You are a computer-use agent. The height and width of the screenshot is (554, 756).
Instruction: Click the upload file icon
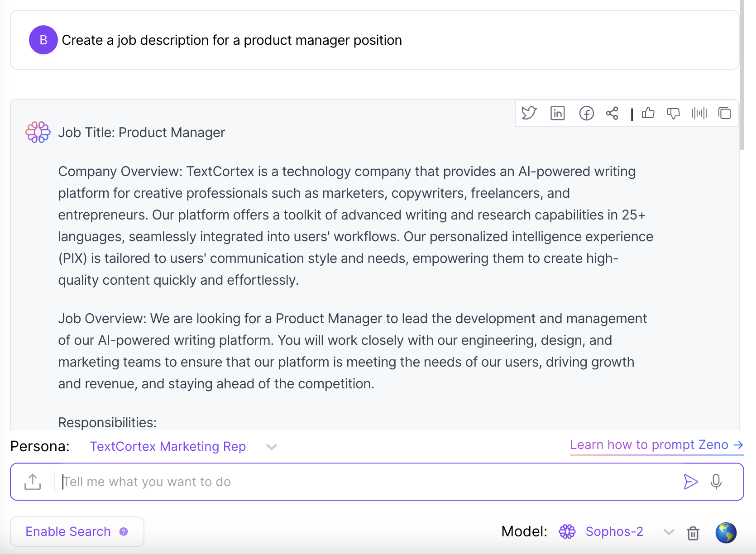pyautogui.click(x=33, y=482)
